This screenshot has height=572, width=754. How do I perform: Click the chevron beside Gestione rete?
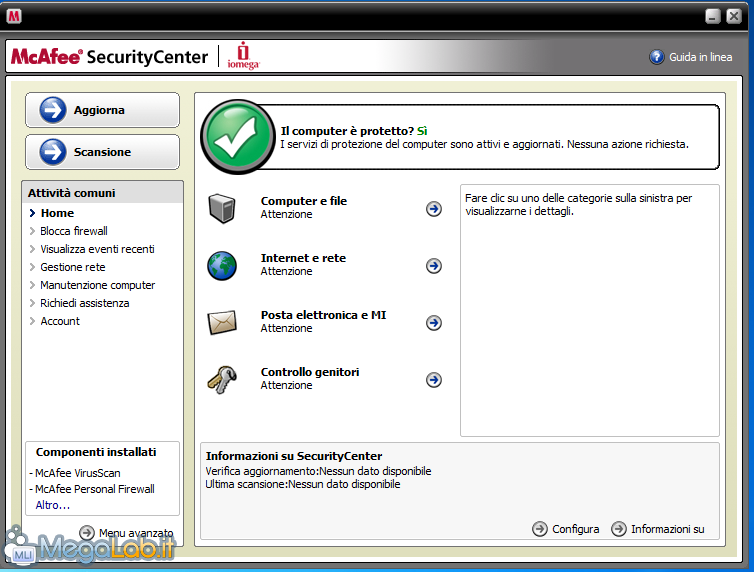[x=32, y=267]
